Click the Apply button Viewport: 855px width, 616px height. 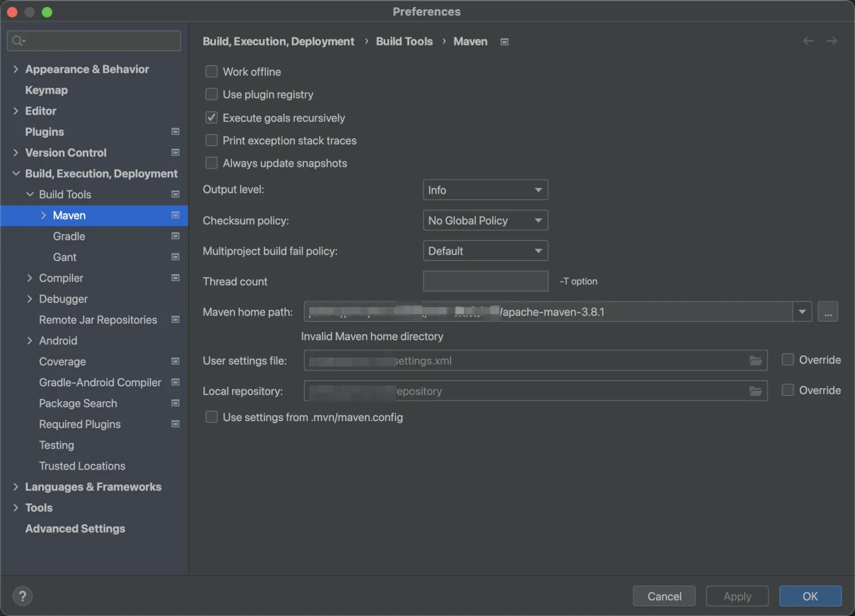click(736, 595)
